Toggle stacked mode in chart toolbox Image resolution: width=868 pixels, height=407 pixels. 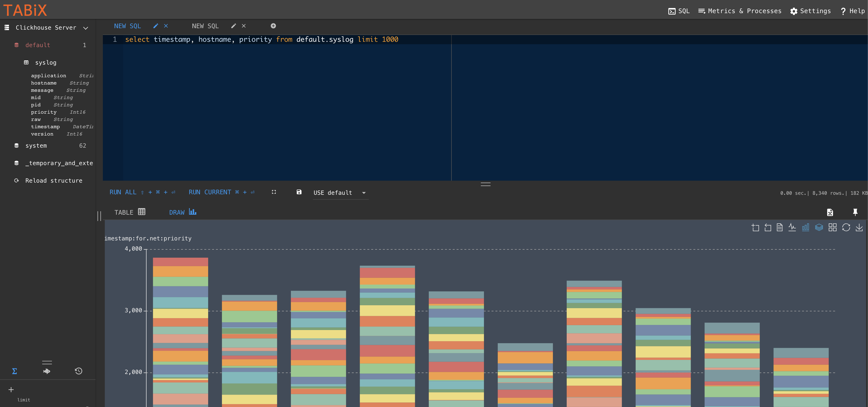tap(819, 228)
